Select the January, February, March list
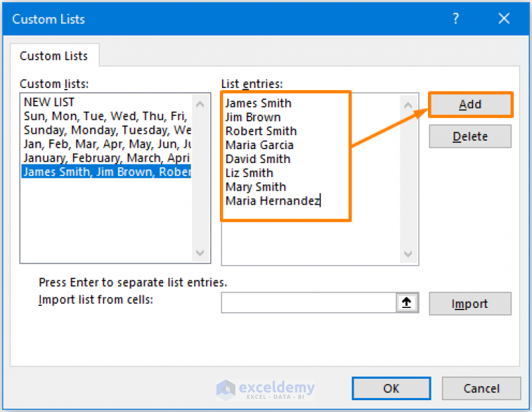532x412 pixels. pos(107,158)
